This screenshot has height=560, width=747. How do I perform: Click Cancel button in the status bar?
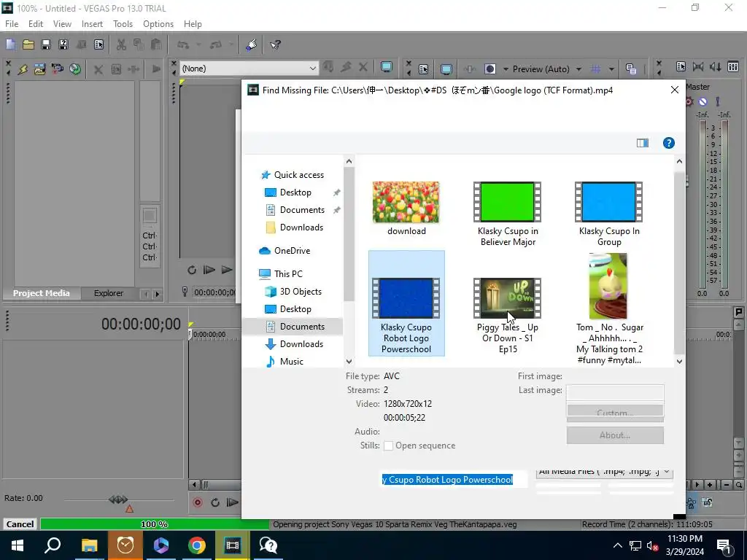coord(20,524)
